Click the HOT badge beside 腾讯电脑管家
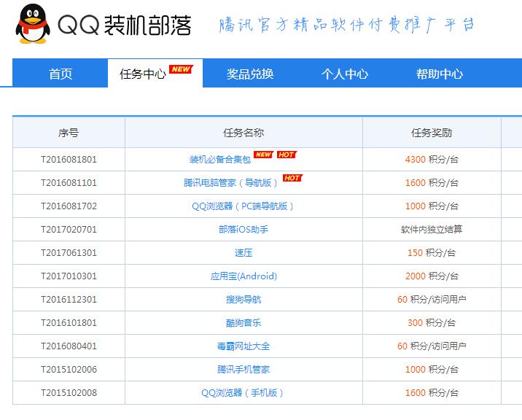This screenshot has height=420, width=522. (292, 178)
